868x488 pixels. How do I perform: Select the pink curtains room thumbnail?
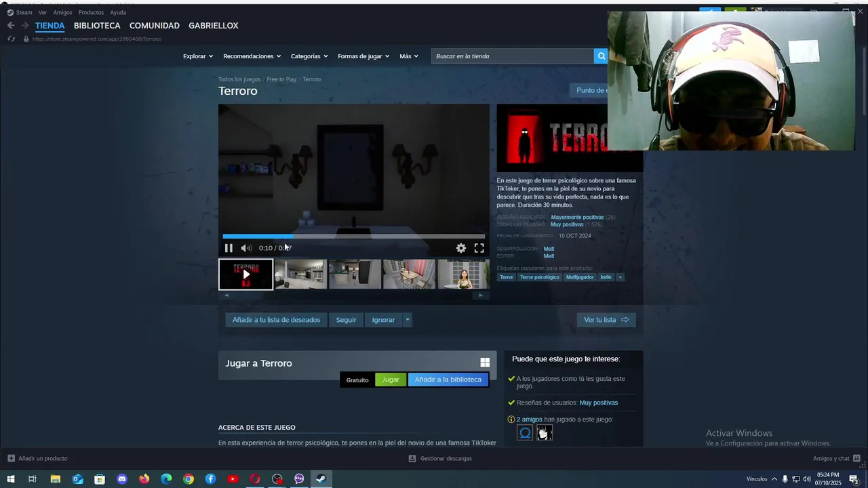coord(410,274)
